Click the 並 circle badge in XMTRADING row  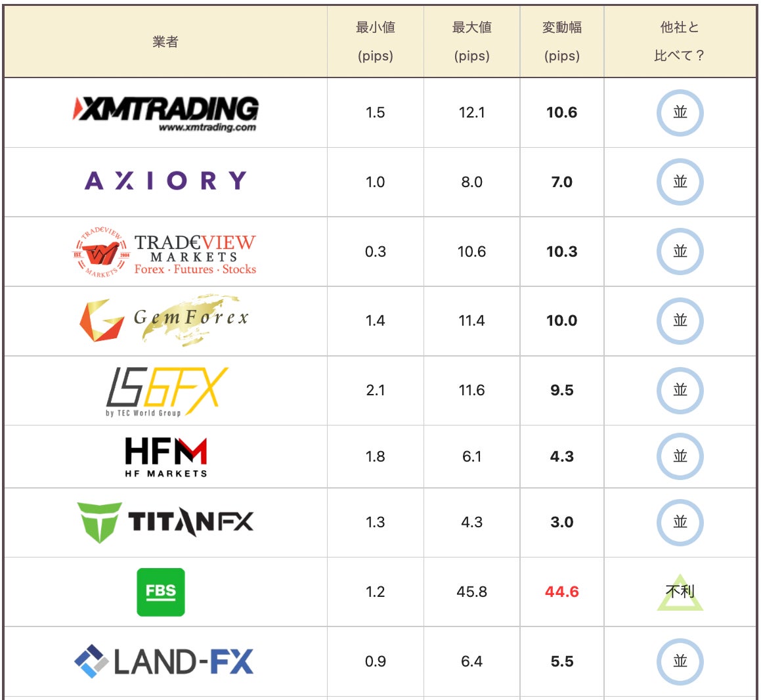(680, 113)
